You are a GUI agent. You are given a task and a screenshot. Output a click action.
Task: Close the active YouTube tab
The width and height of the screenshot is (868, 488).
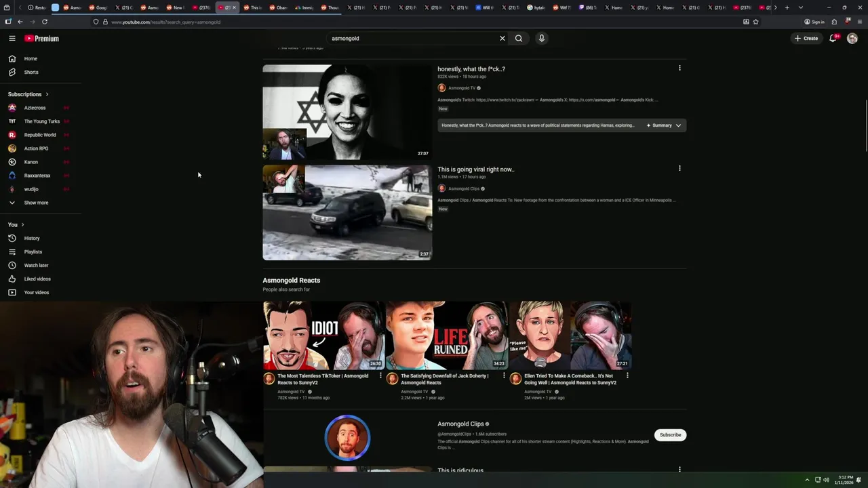click(235, 7)
